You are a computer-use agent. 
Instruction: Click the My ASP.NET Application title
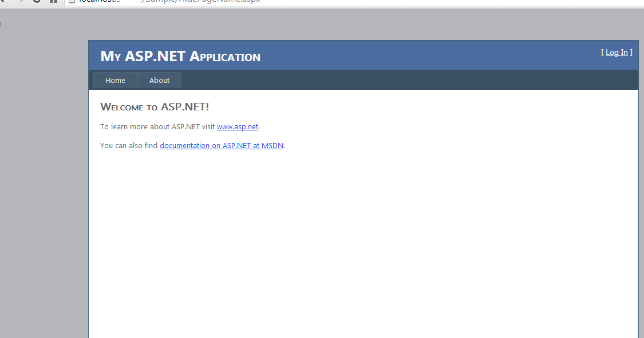[180, 56]
